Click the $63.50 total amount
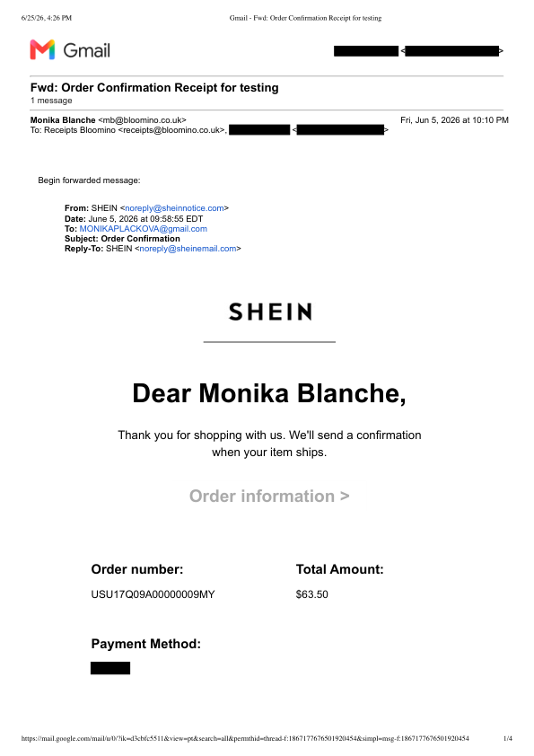534x756 pixels. tap(311, 594)
